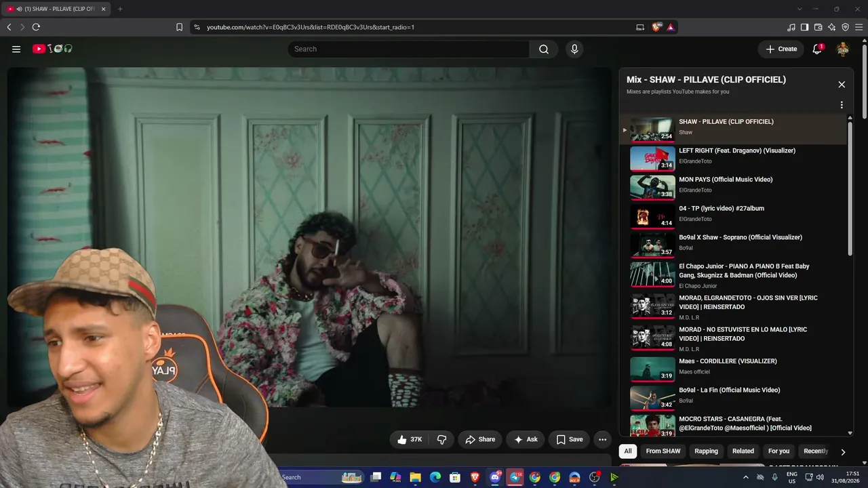Open the YouTube guide hamburger menu
Viewport: 868px width, 488px height.
click(16, 49)
